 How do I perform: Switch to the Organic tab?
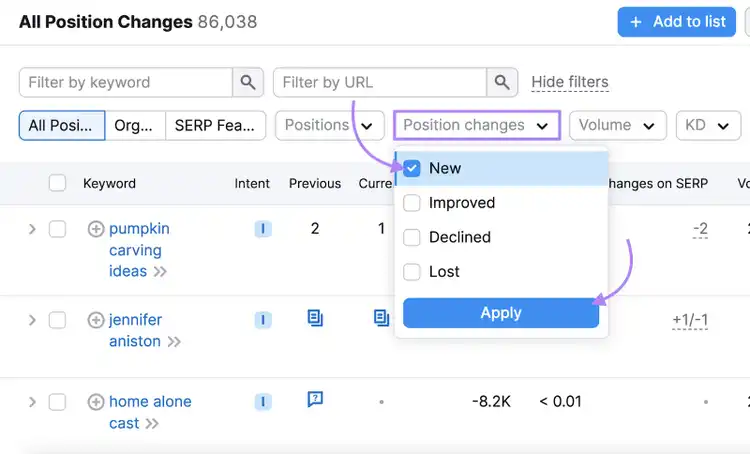point(135,125)
